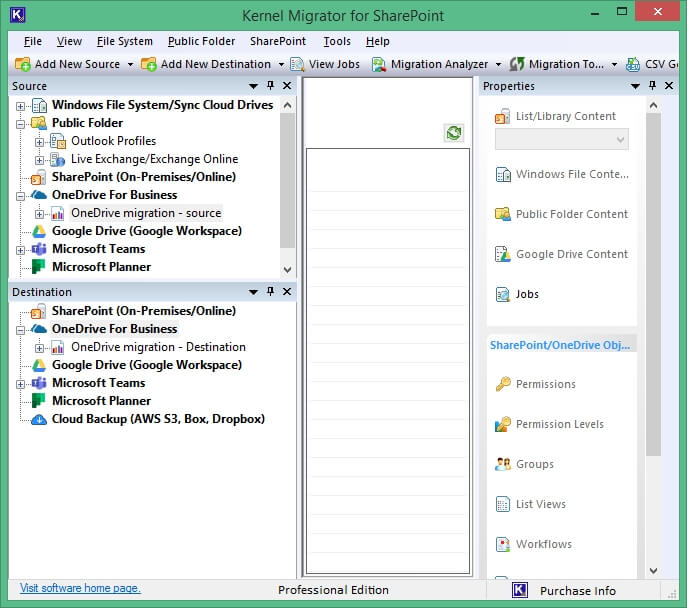Click the Properties panel scroll down arrow
The height and width of the screenshot is (608, 687).
click(653, 570)
